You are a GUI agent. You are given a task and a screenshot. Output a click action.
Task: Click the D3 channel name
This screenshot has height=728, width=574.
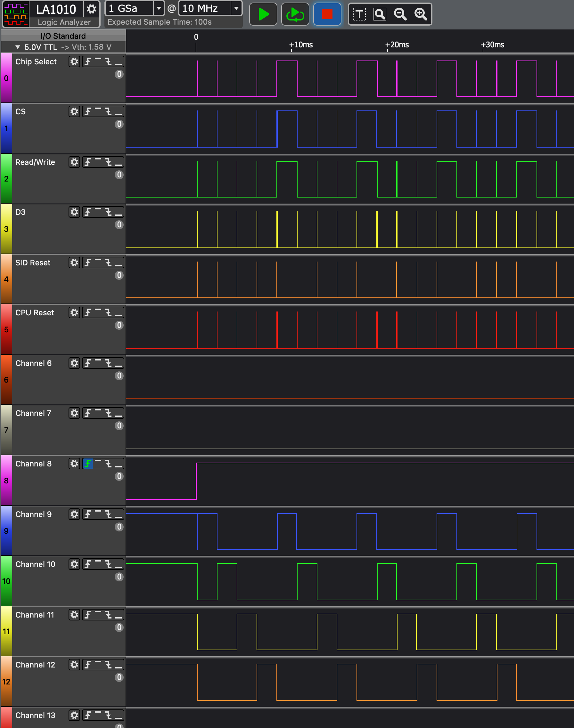tap(20, 212)
